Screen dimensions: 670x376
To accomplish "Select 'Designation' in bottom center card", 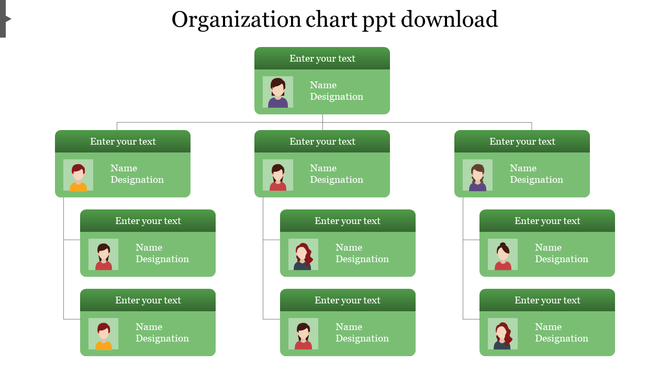I will [x=362, y=339].
